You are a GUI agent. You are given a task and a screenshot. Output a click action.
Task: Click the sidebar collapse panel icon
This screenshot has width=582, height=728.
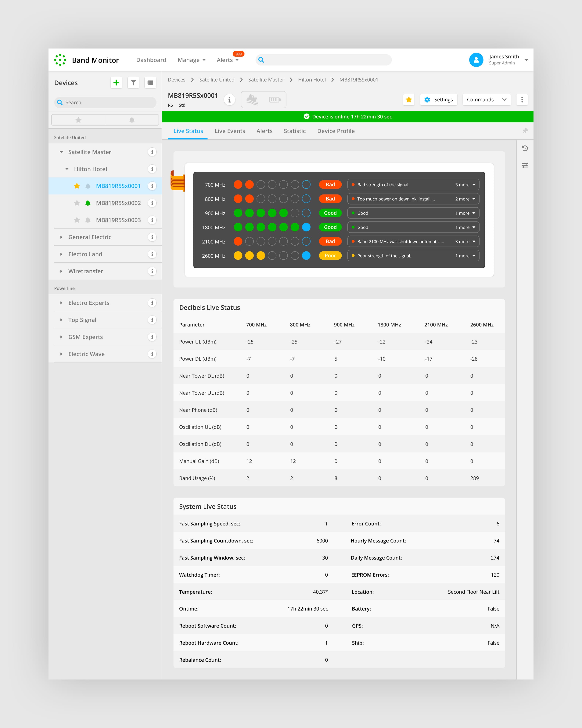point(150,83)
